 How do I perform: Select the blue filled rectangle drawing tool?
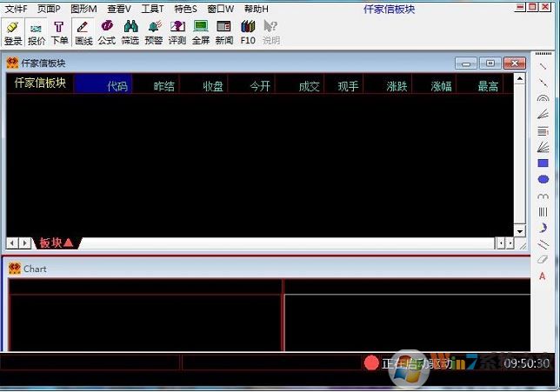543,163
